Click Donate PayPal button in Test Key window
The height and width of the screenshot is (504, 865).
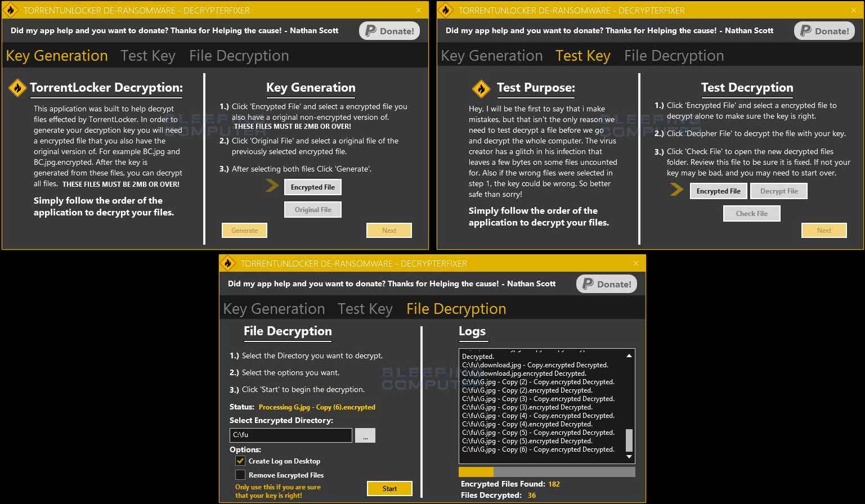pyautogui.click(x=824, y=31)
